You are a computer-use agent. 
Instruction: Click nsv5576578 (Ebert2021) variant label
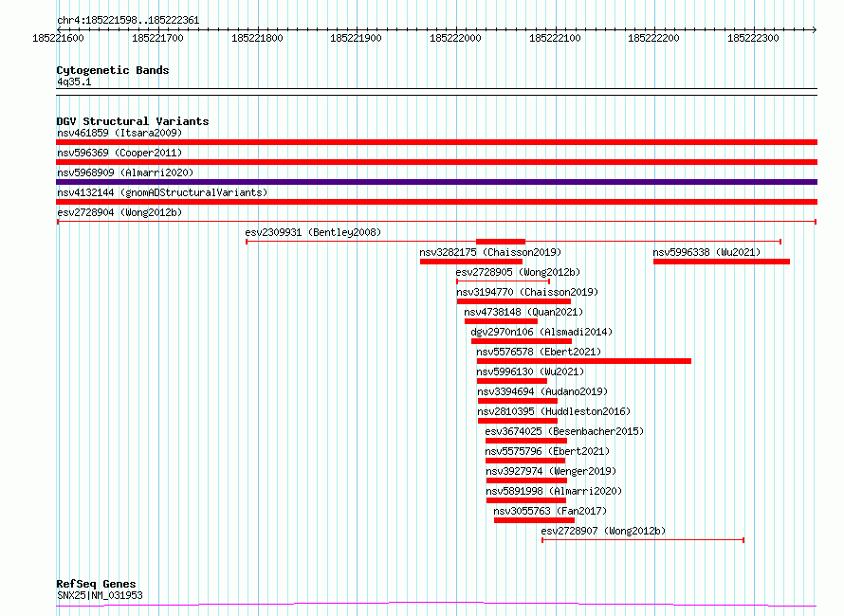pyautogui.click(x=539, y=352)
